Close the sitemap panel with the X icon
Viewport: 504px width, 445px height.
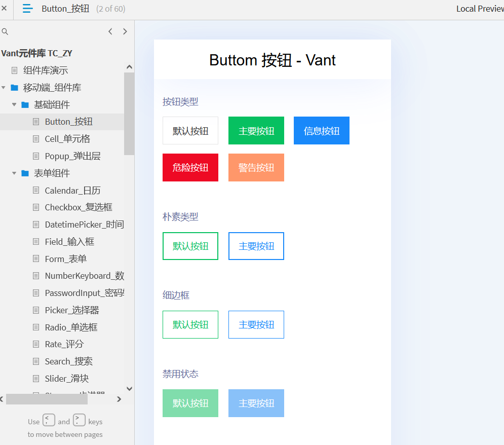(x=4, y=8)
